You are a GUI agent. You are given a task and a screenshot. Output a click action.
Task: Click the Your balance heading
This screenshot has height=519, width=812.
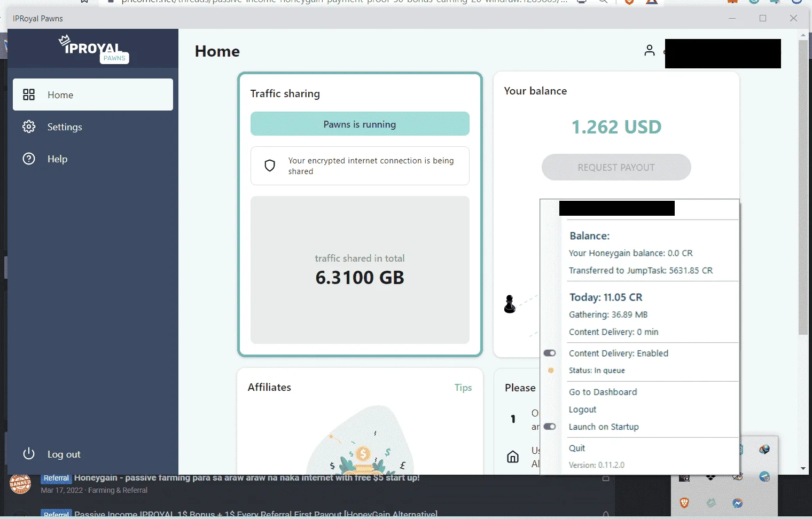point(535,91)
